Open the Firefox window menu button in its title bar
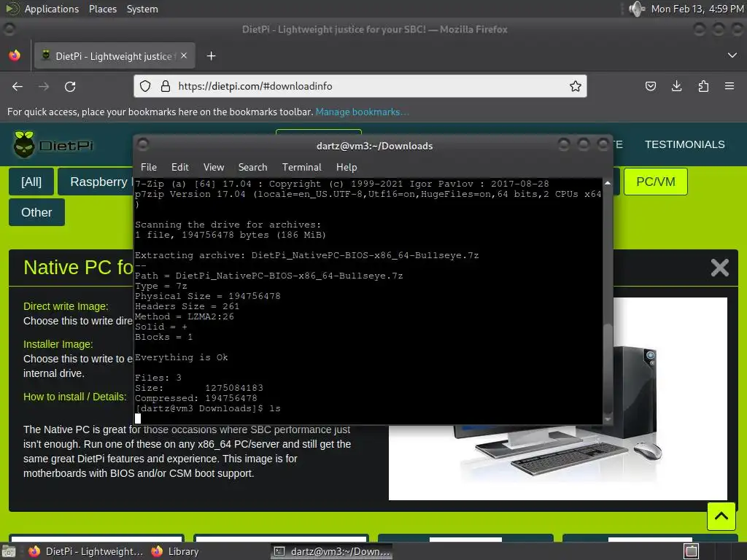Screen dimensions: 747x560 [9, 29]
